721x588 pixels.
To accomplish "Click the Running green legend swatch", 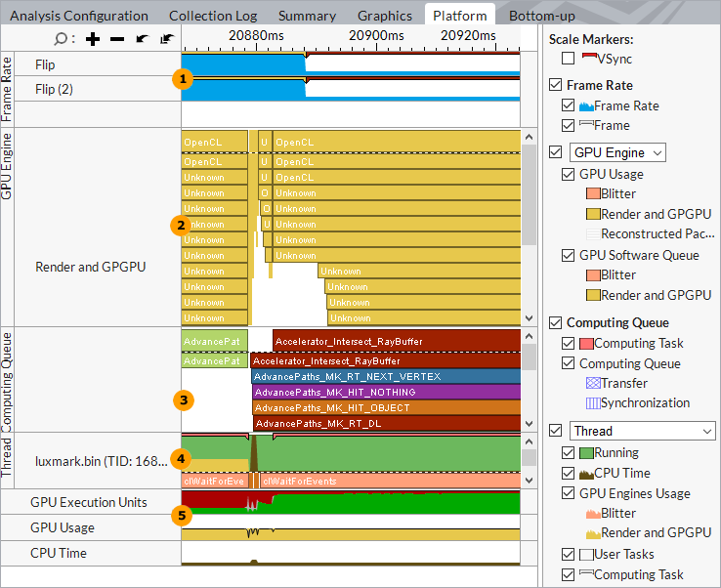I will [x=586, y=453].
